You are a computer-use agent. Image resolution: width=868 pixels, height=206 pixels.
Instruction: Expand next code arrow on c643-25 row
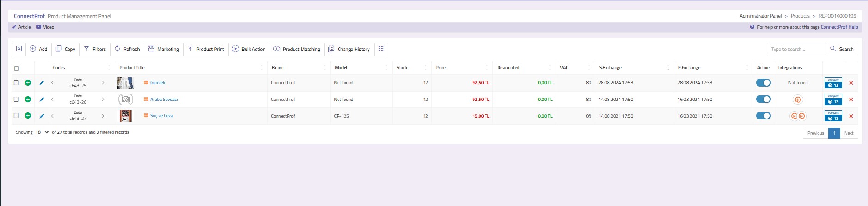tap(103, 83)
